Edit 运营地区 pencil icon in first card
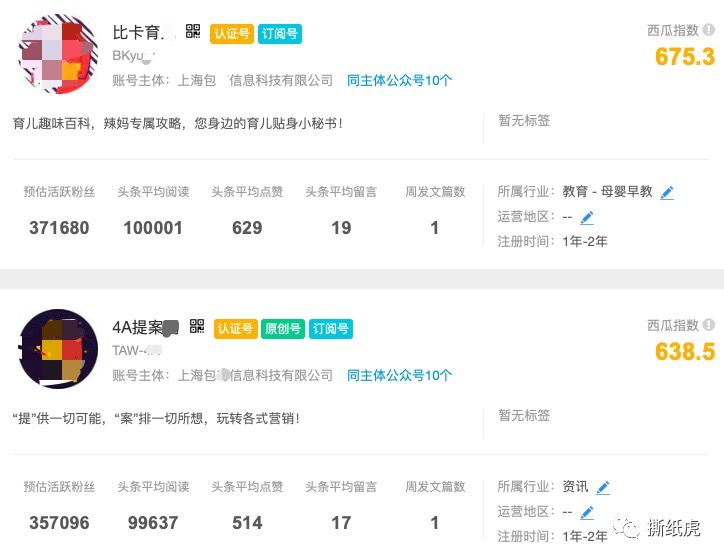Viewport: 724px width, 560px height. point(587,217)
